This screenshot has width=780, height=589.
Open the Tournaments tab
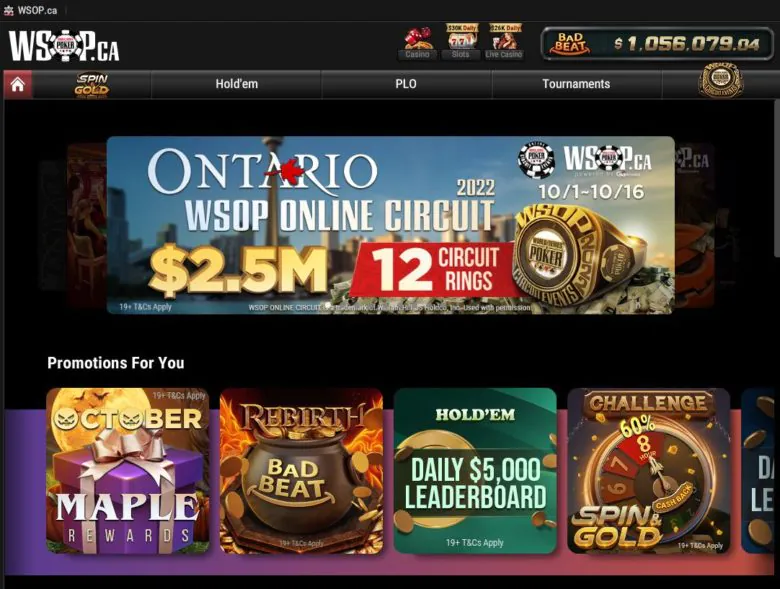576,84
